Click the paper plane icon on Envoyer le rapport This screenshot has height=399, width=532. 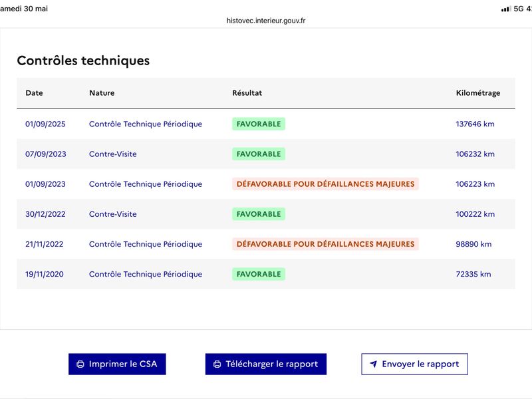click(x=373, y=364)
